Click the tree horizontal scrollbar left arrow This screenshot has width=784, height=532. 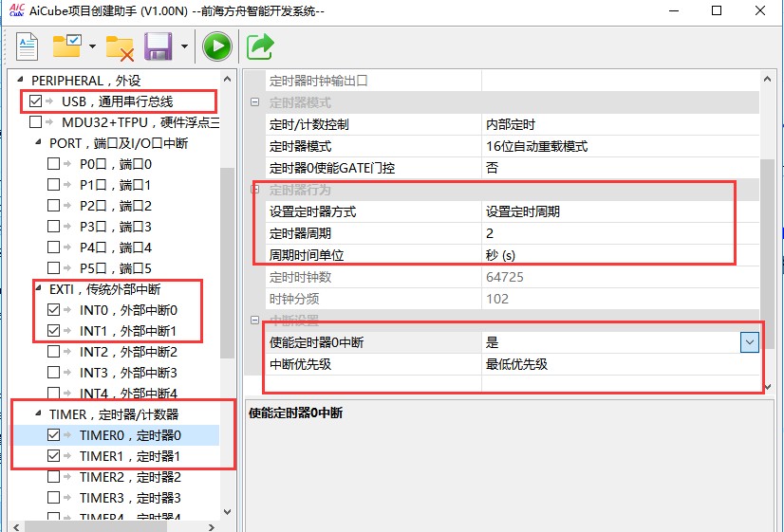(x=16, y=527)
